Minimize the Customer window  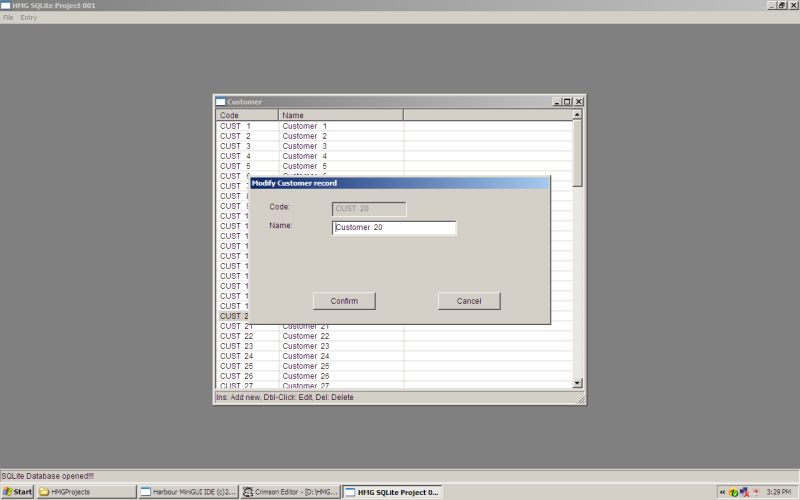tap(557, 102)
